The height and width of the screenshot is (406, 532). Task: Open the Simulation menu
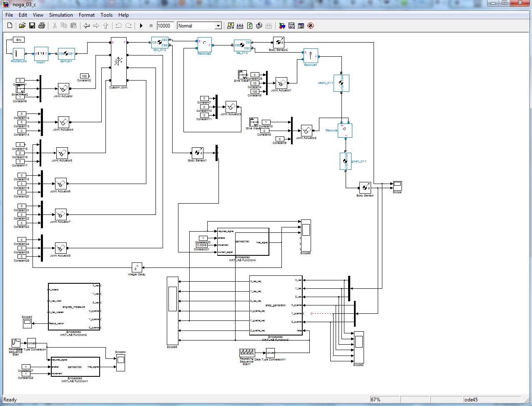point(61,15)
